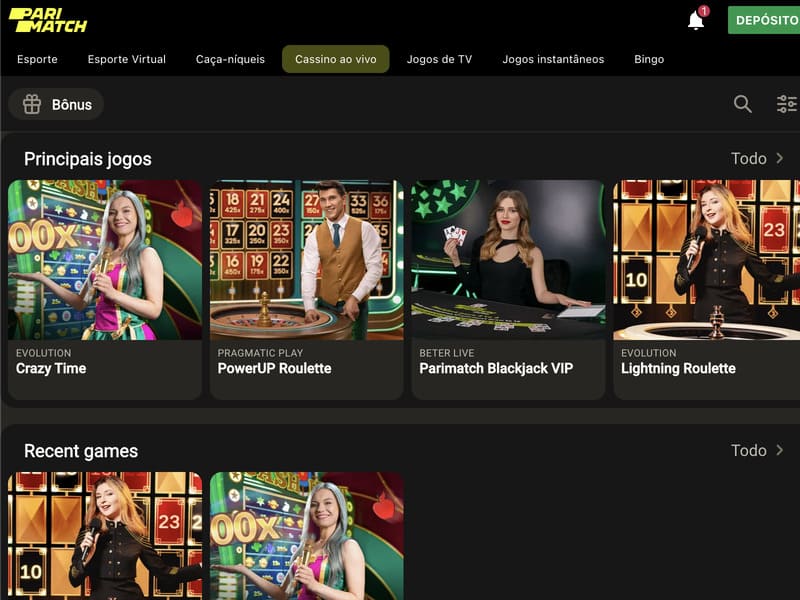Open the Caça-níqueis tab

[x=230, y=59]
